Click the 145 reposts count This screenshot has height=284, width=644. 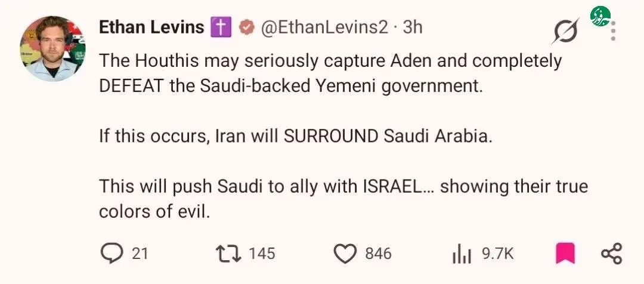[262, 253]
